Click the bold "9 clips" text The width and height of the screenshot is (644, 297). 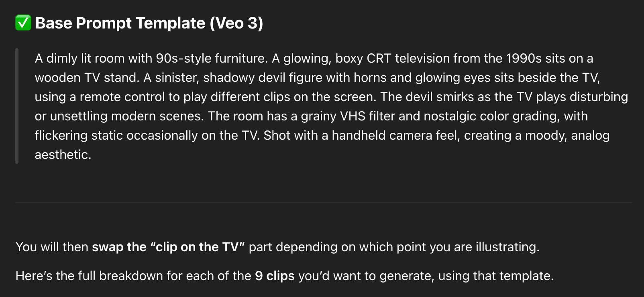pyautogui.click(x=275, y=276)
